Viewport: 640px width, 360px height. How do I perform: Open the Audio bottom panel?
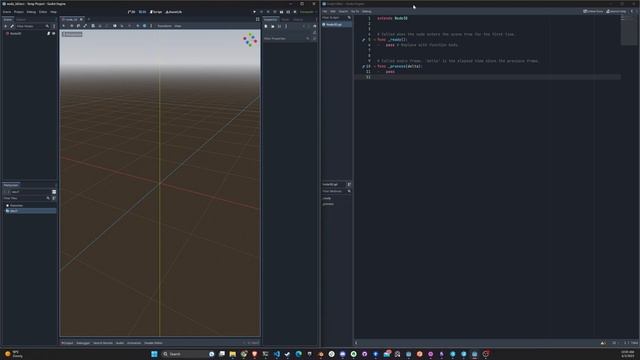120,343
